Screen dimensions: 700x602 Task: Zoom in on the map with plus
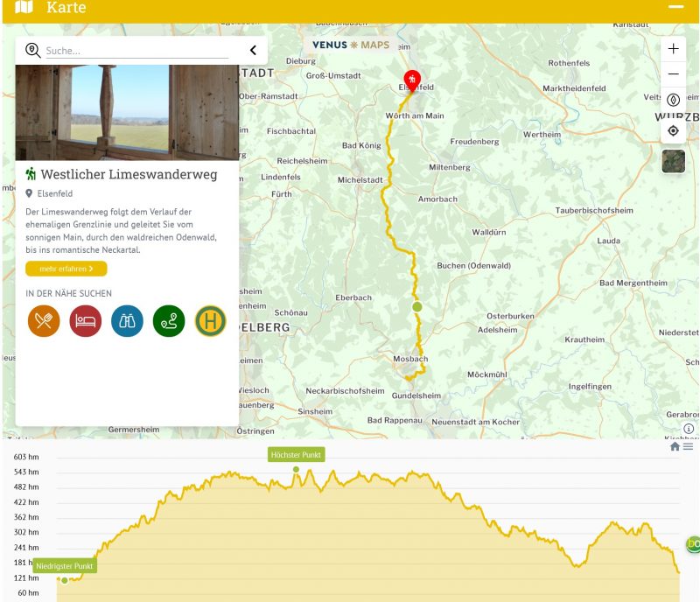(x=673, y=49)
